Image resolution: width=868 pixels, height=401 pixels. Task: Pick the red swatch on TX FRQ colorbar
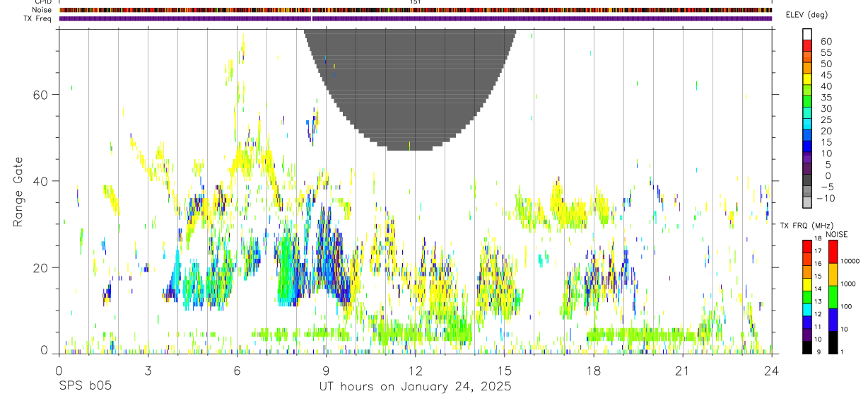tap(807, 247)
